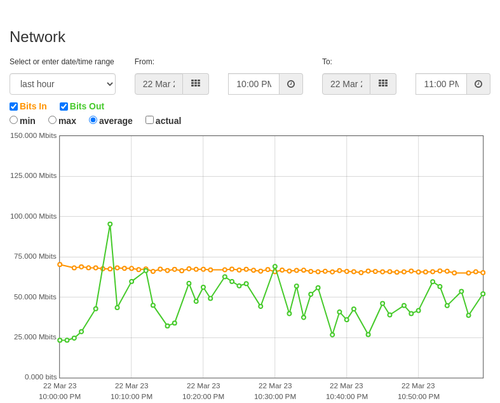Uncheck the Bits In checkbox

pyautogui.click(x=14, y=106)
